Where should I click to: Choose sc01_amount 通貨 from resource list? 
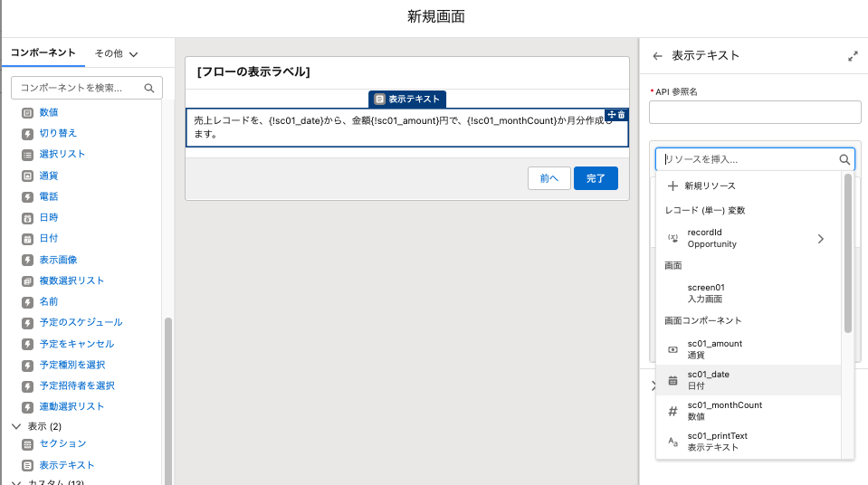pyautogui.click(x=748, y=349)
